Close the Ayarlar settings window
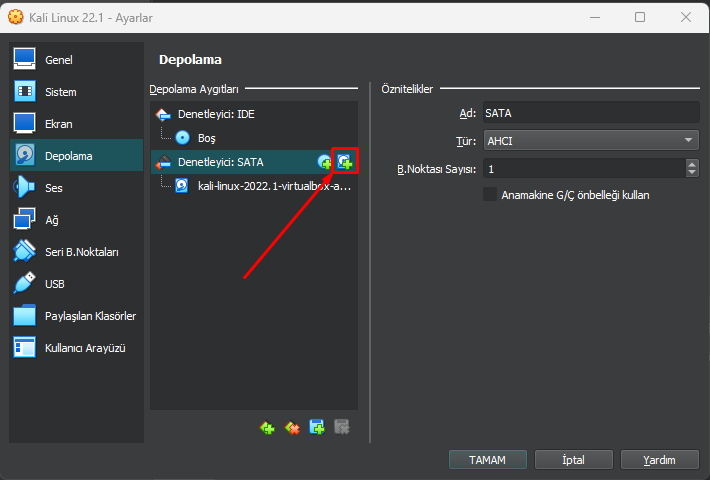Screen dimensions: 710x480 point(686,17)
